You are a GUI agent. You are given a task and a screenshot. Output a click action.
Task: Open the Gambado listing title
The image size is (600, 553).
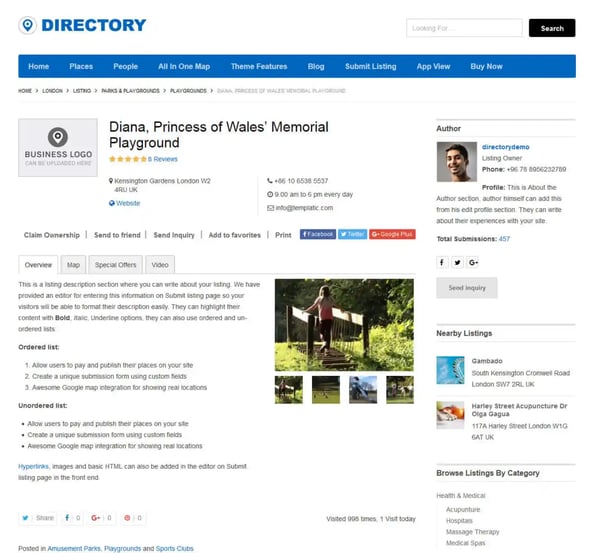[x=487, y=361]
